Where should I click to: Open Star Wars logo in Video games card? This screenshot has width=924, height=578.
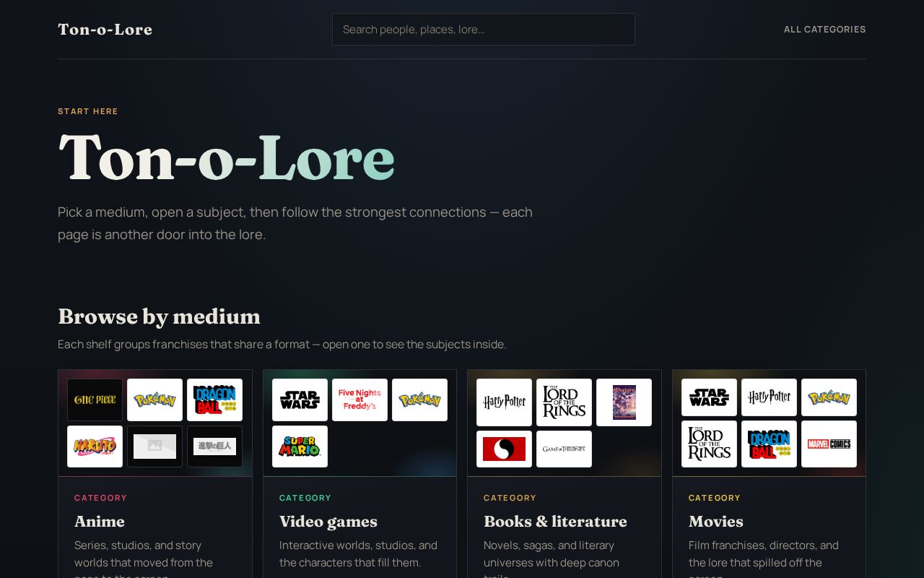[x=300, y=400]
